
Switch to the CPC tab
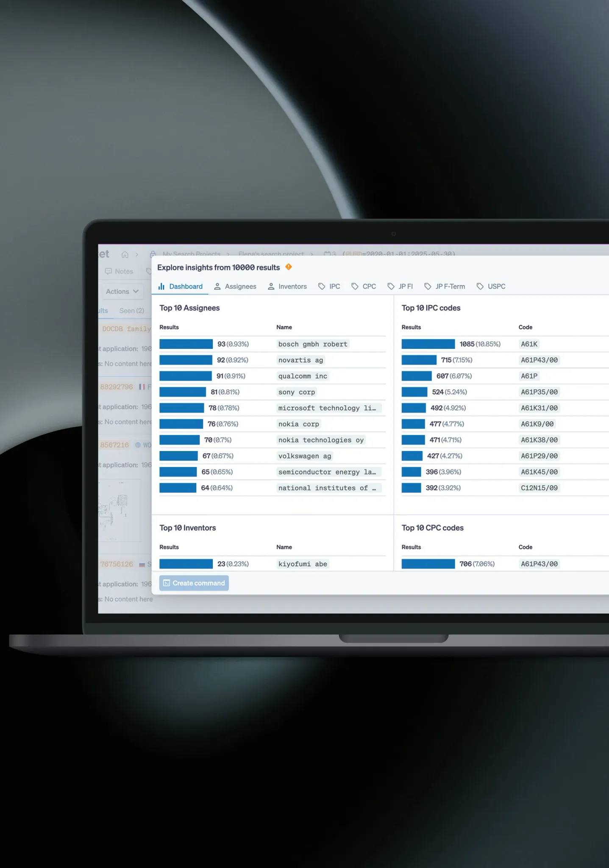(x=364, y=287)
